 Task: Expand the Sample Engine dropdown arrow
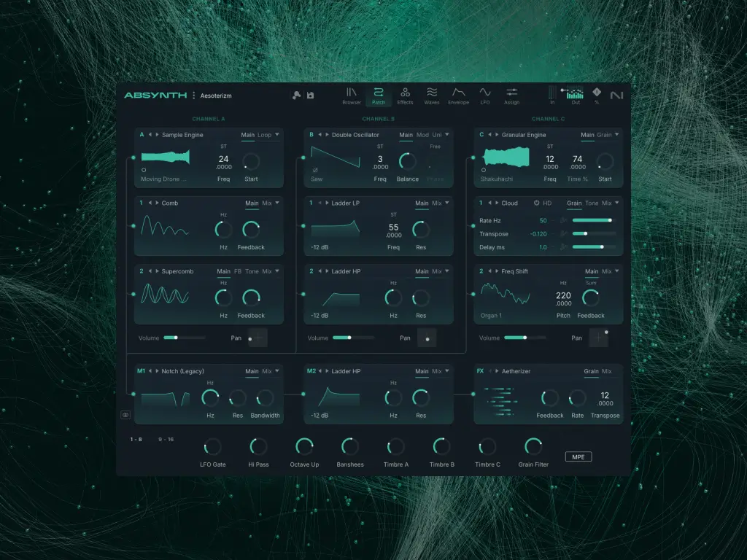[x=277, y=135]
